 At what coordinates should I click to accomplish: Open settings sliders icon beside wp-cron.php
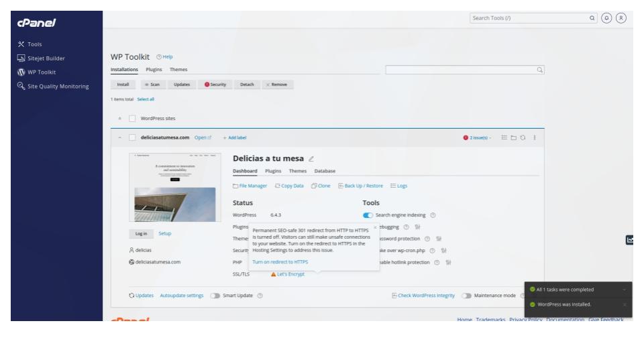tap(443, 250)
